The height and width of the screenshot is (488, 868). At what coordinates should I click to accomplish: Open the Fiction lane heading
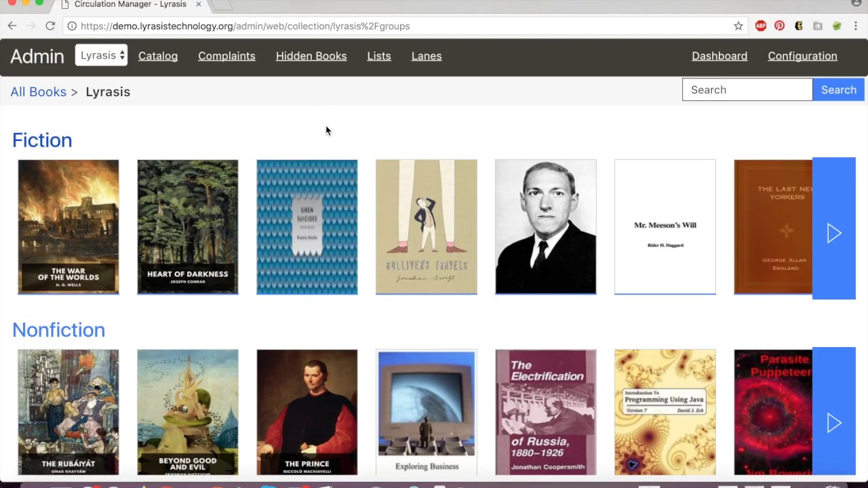tap(42, 140)
